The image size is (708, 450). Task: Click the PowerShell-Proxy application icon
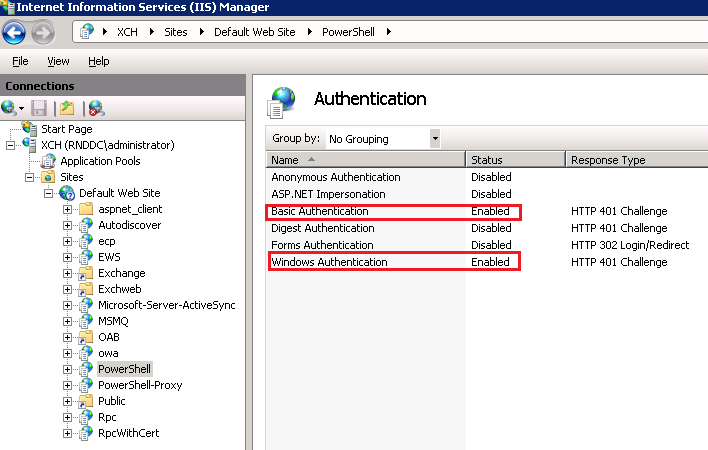coord(86,385)
